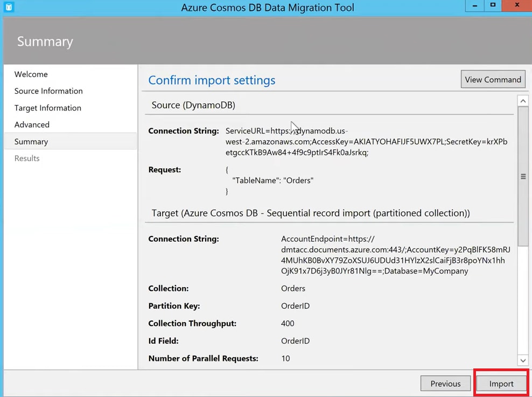Click the "TableName": "Orders" request text
This screenshot has height=397, width=532.
273,180
